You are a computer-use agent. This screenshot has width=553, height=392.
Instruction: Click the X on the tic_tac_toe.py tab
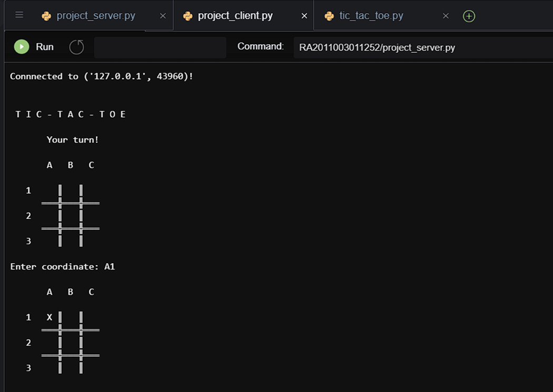pos(446,16)
